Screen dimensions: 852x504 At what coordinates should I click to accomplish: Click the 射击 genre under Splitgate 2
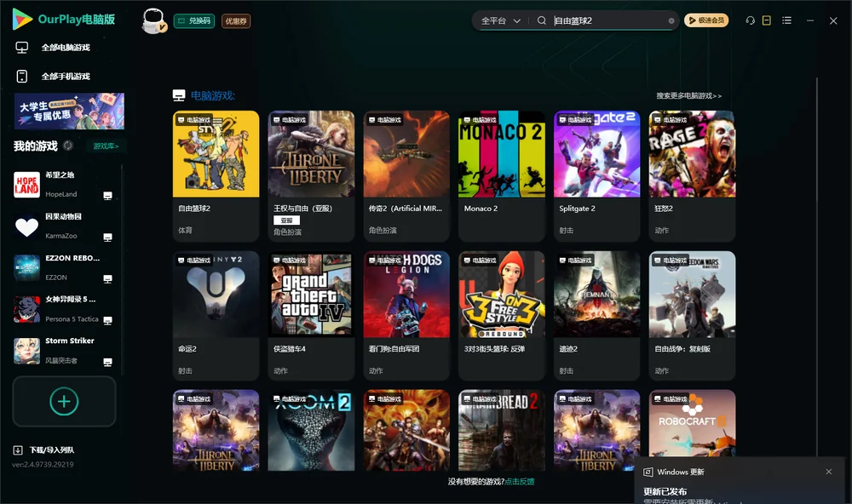[x=567, y=230]
